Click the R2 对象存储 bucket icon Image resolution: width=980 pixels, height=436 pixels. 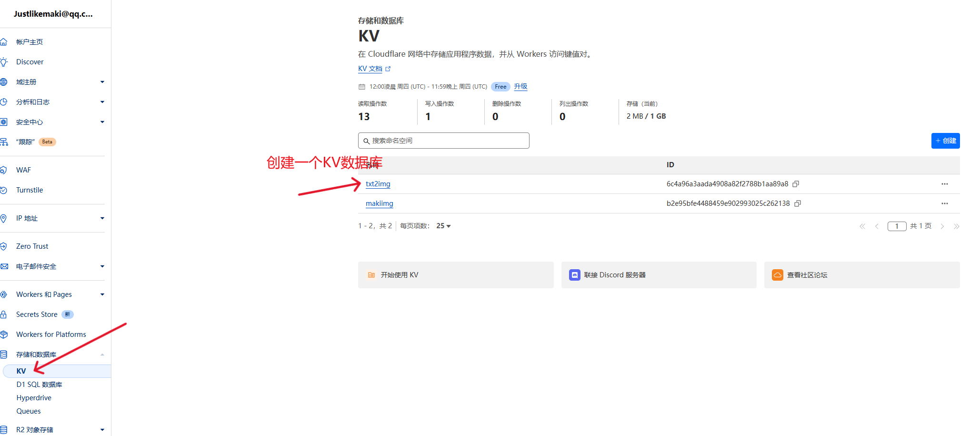coord(3,430)
